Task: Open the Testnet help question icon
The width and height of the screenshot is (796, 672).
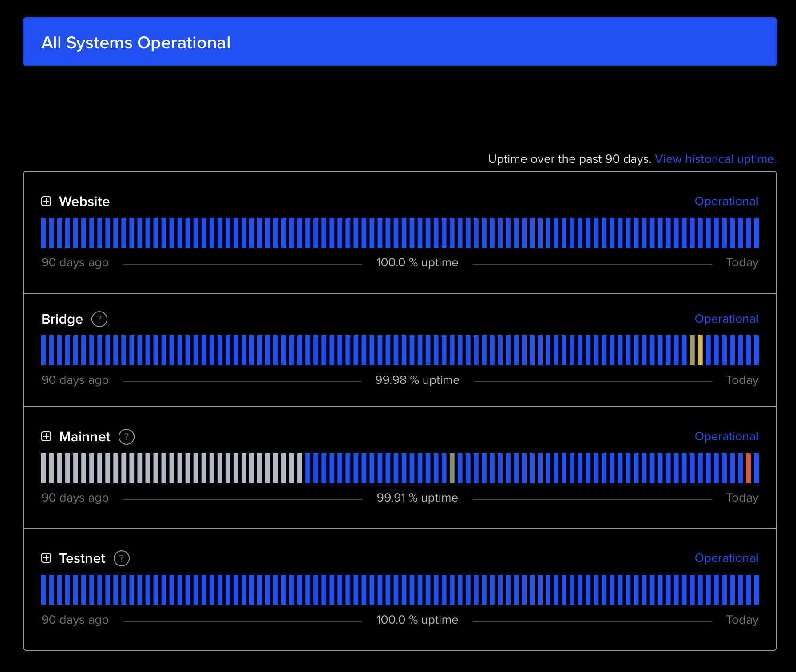Action: 122,558
